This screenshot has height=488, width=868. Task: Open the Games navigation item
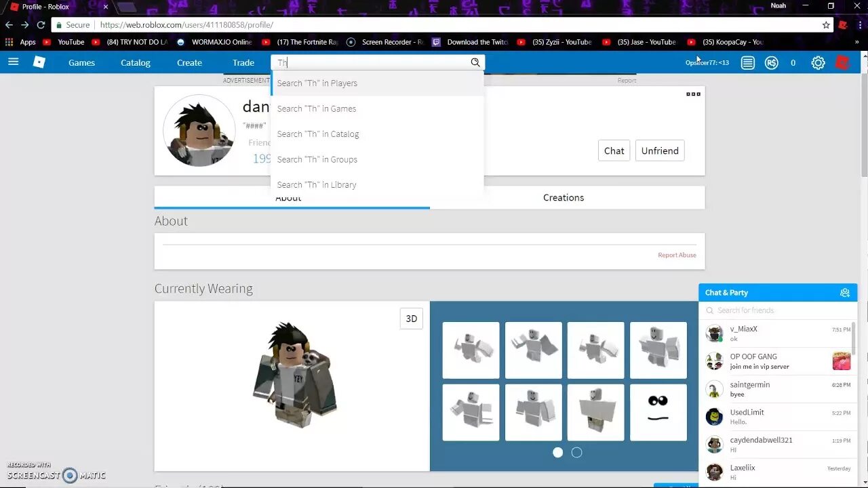point(81,62)
